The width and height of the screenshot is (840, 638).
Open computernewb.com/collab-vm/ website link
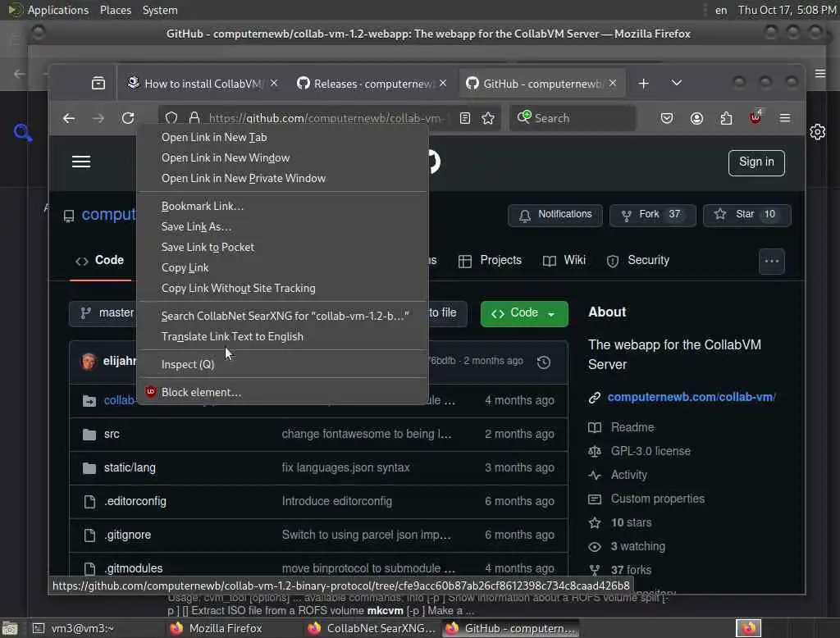point(691,398)
